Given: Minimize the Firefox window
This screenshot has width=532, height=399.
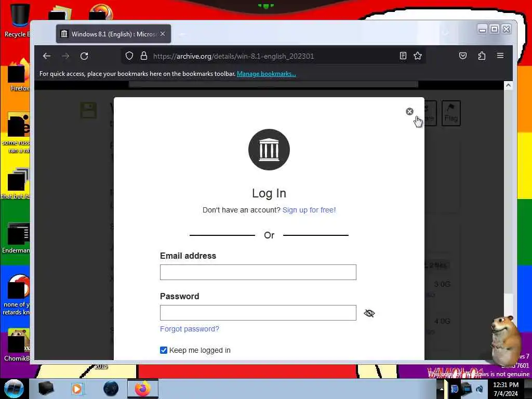Looking at the screenshot, I should click(482, 30).
